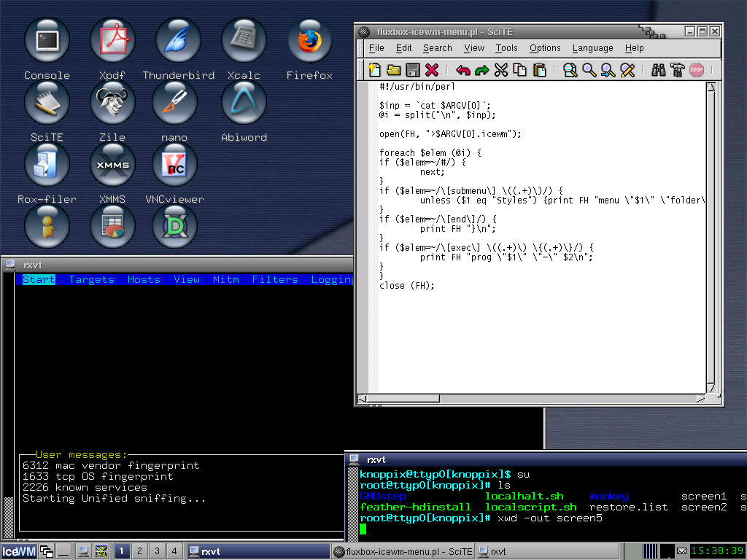Open the Edit menu in SciTE
Image resolution: width=747 pixels, height=560 pixels.
(403, 48)
